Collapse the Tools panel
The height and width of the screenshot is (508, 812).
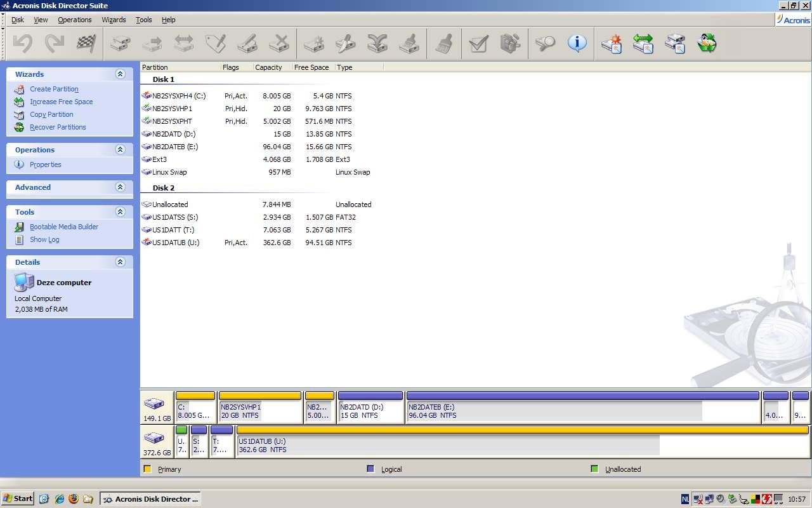tap(121, 211)
